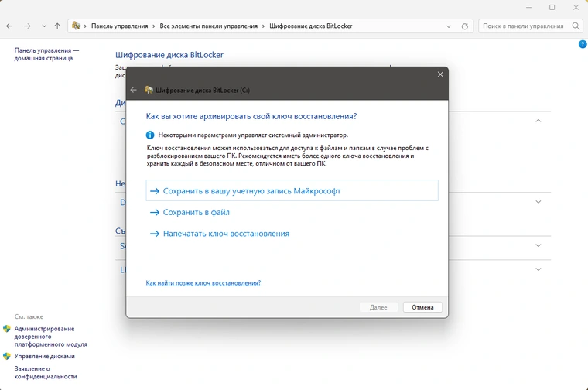Screen dimensions: 588x390
Task: Choose «Напечатать ключ восстановления» option
Action: click(225, 234)
